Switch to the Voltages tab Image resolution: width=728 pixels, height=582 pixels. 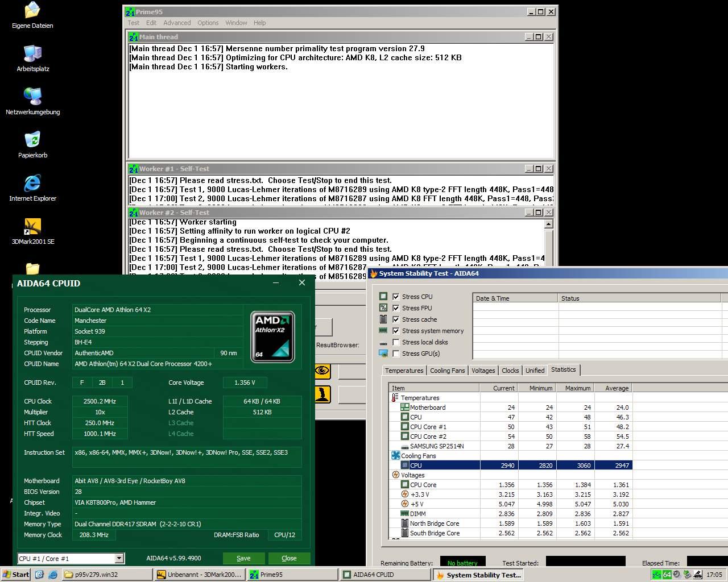pos(483,371)
